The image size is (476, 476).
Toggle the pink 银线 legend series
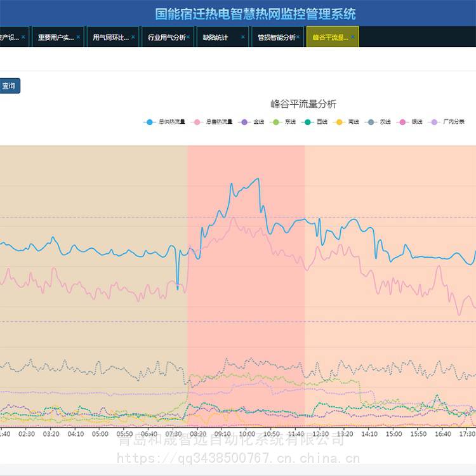[x=409, y=122]
